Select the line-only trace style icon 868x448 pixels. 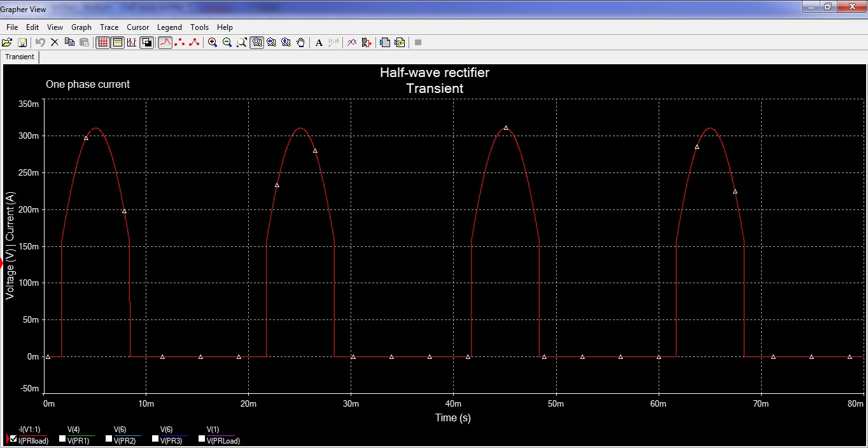(x=164, y=42)
